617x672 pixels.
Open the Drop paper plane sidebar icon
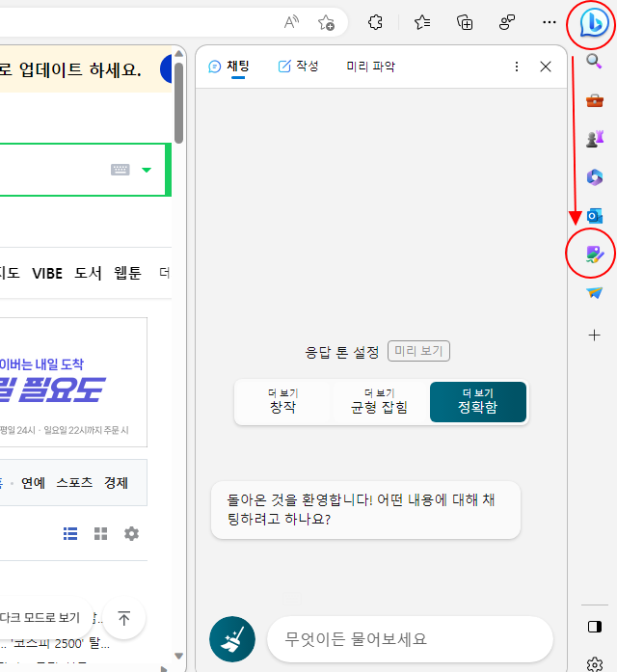coord(594,293)
